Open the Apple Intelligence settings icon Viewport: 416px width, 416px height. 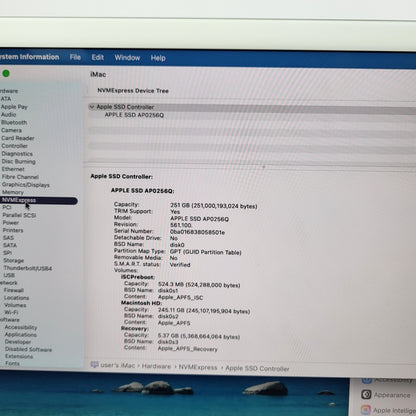[366, 410]
